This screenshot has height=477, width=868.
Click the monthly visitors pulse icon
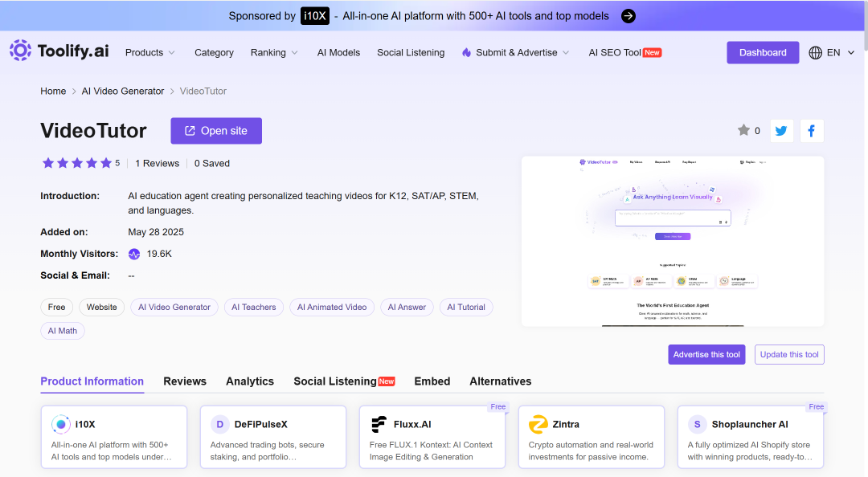(134, 254)
